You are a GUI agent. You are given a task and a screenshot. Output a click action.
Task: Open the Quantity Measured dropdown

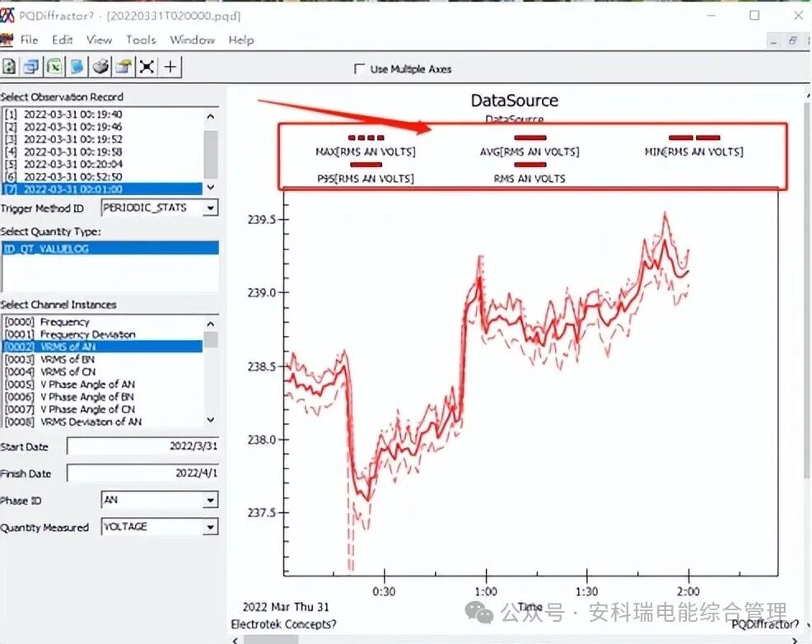coord(211,527)
